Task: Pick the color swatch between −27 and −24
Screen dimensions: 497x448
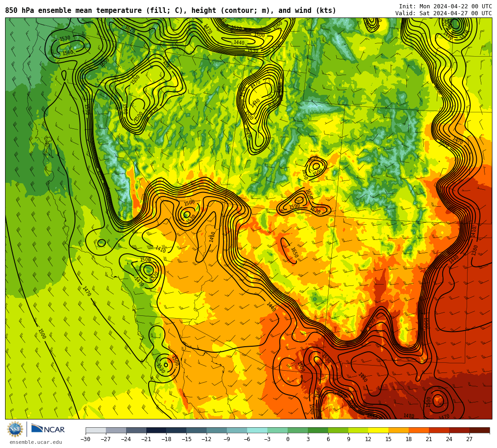Action: (116, 430)
